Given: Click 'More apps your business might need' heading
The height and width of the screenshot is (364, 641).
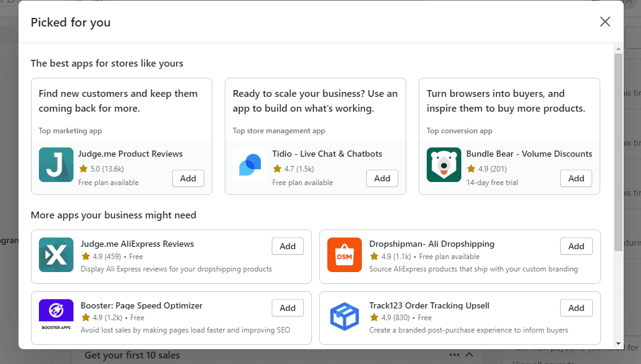Looking at the screenshot, I should [x=113, y=215].
